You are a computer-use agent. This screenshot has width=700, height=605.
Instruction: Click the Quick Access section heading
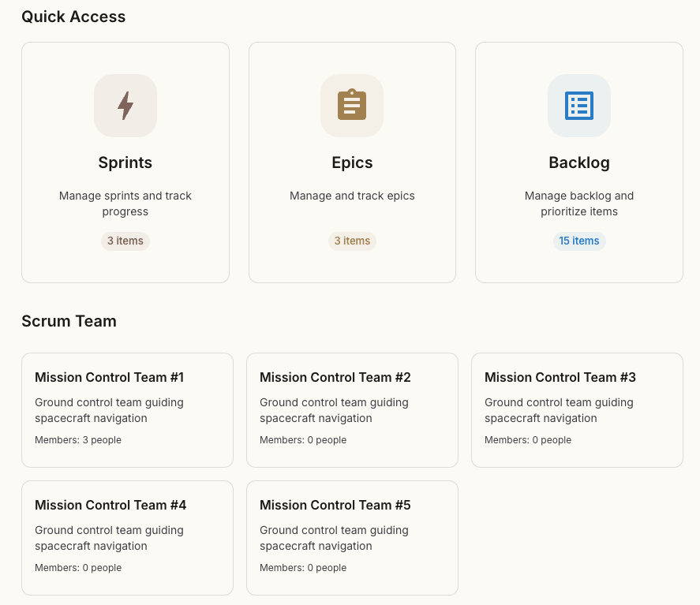tap(73, 17)
